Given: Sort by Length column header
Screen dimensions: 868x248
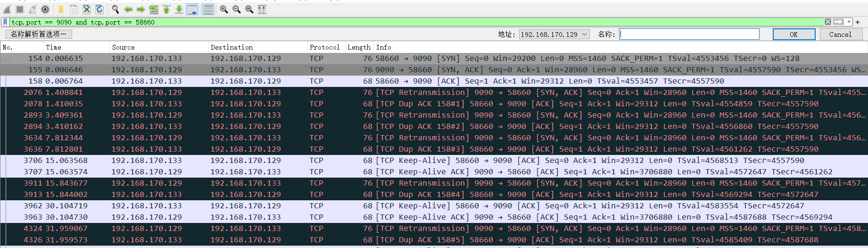Looking at the screenshot, I should click(359, 47).
